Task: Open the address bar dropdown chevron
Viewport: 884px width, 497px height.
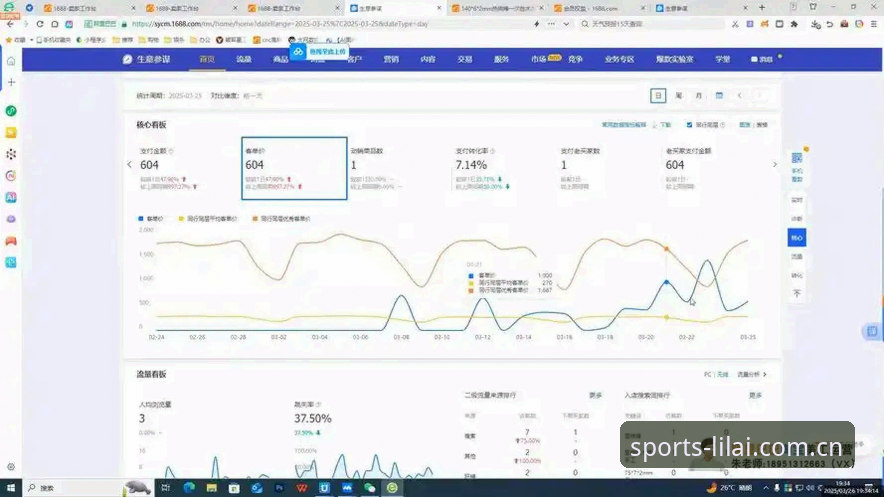Action: [566, 24]
